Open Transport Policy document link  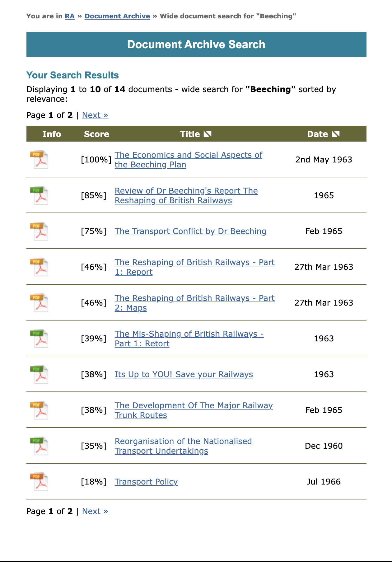tap(146, 482)
